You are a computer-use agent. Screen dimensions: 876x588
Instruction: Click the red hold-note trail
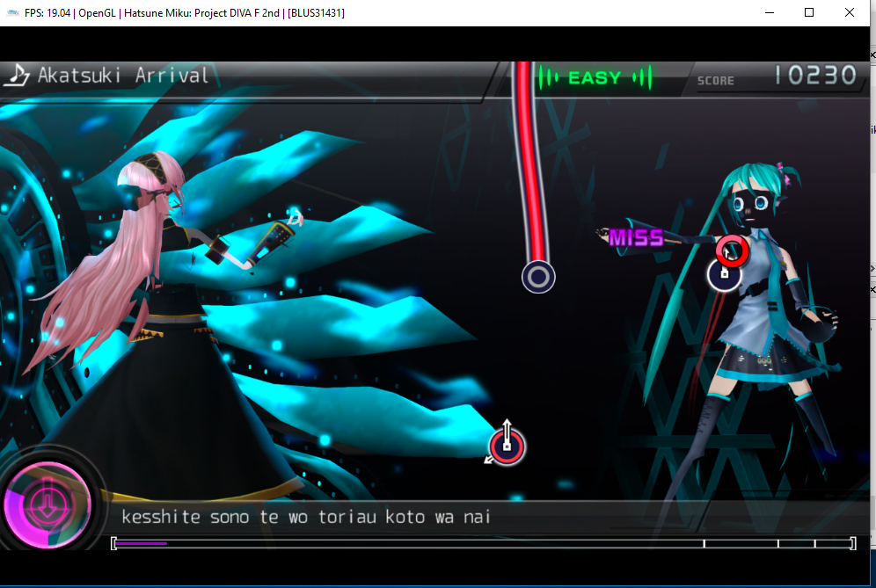(527, 158)
